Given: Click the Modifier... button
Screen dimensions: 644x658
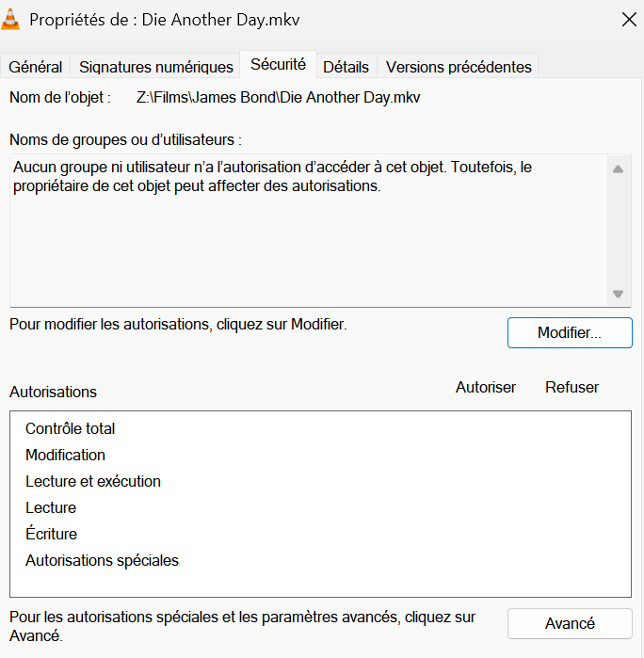Looking at the screenshot, I should tap(570, 333).
